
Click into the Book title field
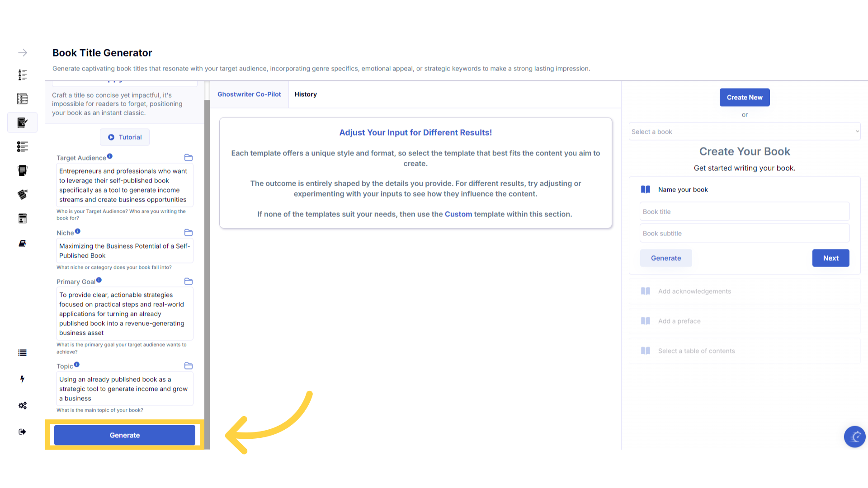pyautogui.click(x=744, y=212)
